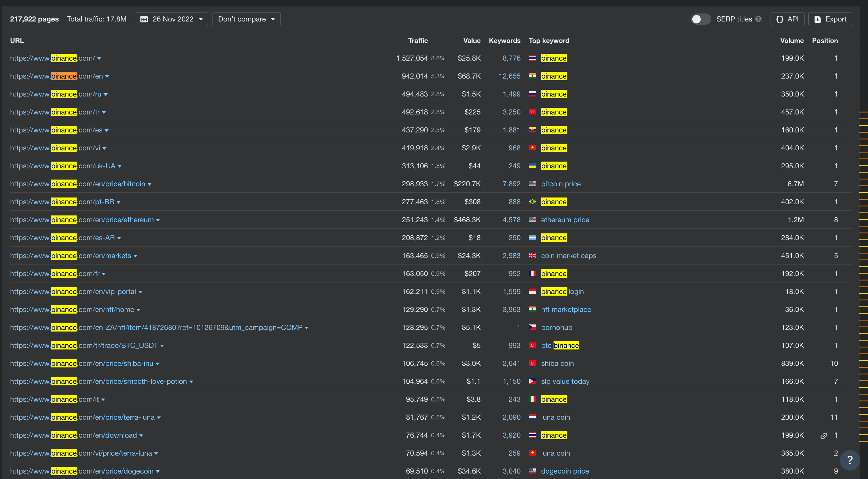Viewport: 868px width, 479px height.
Task: Click the Czech flag in the nft/item row
Action: tap(532, 328)
